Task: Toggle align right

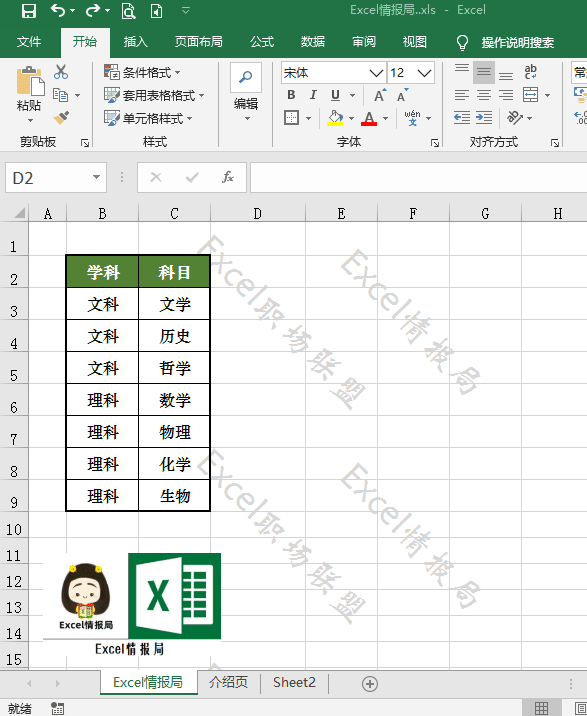Action: [506, 95]
